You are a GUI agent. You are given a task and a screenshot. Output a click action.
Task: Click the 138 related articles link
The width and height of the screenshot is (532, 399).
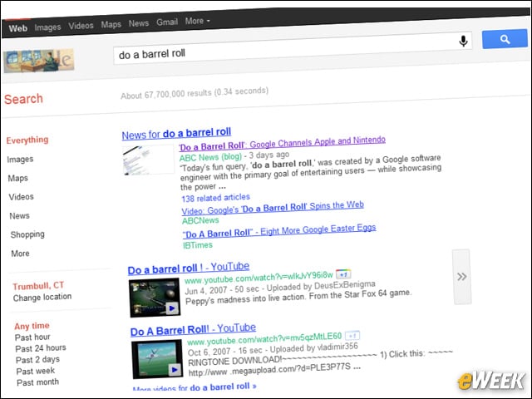tap(216, 199)
